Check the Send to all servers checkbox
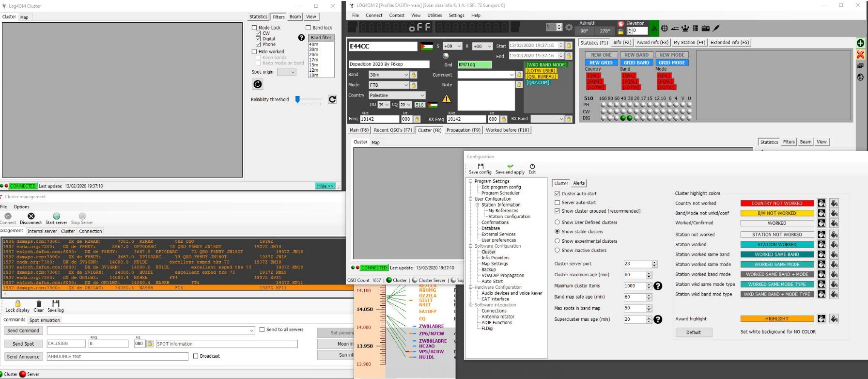This screenshot has width=868, height=379. pyautogui.click(x=262, y=330)
